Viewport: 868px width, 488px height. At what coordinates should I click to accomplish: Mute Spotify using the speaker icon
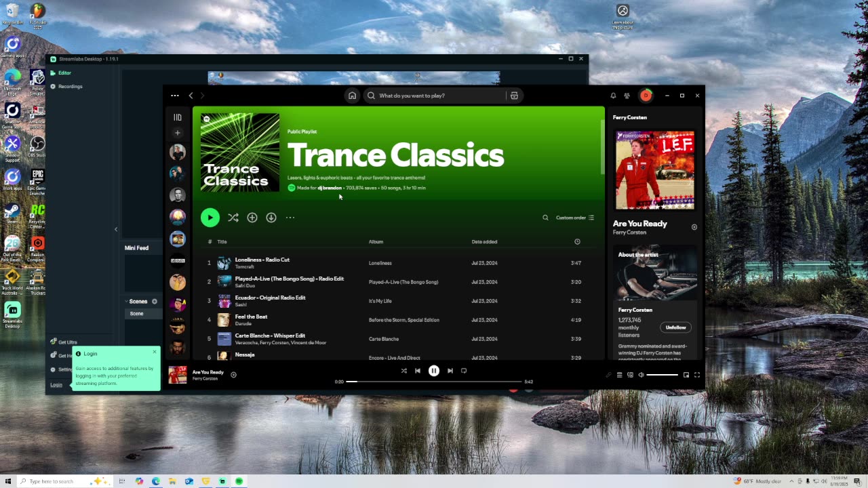[641, 375]
